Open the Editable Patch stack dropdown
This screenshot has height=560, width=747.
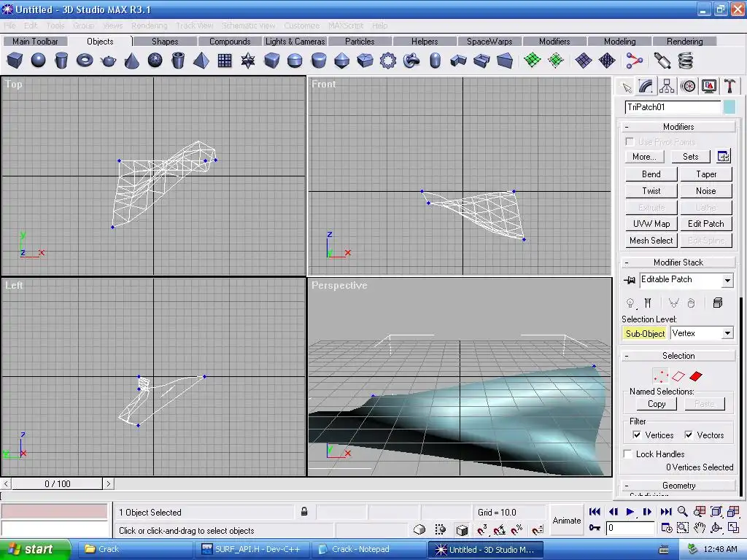(x=727, y=281)
